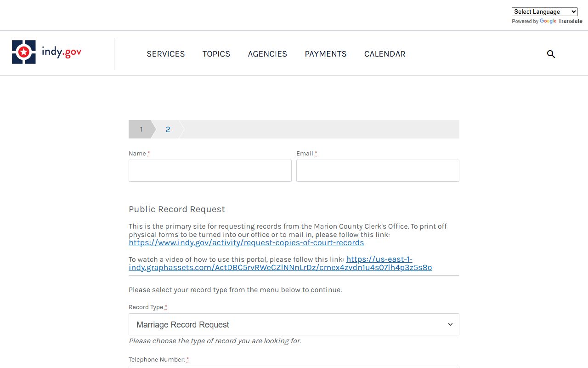Focus the Name input field
This screenshot has width=588, height=368.
click(x=210, y=171)
